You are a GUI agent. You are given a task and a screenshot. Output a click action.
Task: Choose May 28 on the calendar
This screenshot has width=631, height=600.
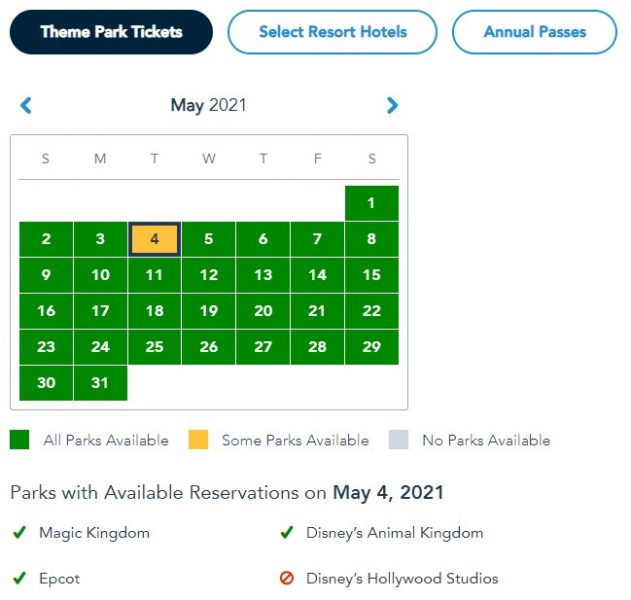point(317,347)
